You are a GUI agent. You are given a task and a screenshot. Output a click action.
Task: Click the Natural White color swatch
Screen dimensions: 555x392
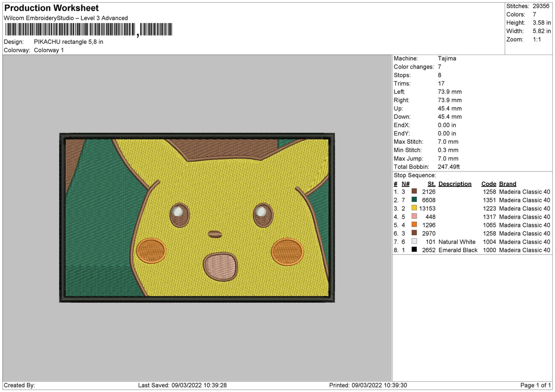click(414, 242)
